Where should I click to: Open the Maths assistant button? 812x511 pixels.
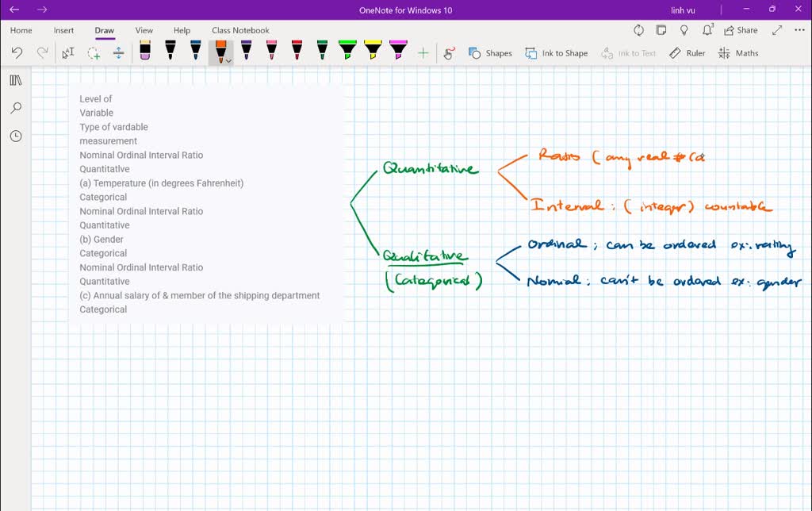pos(738,53)
